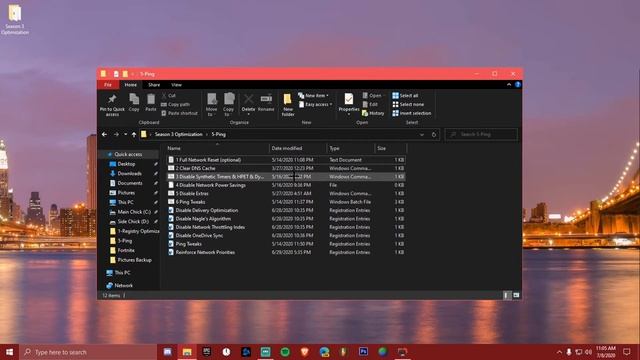
Task: Open recent locations dropdown arrow
Action: point(125,134)
